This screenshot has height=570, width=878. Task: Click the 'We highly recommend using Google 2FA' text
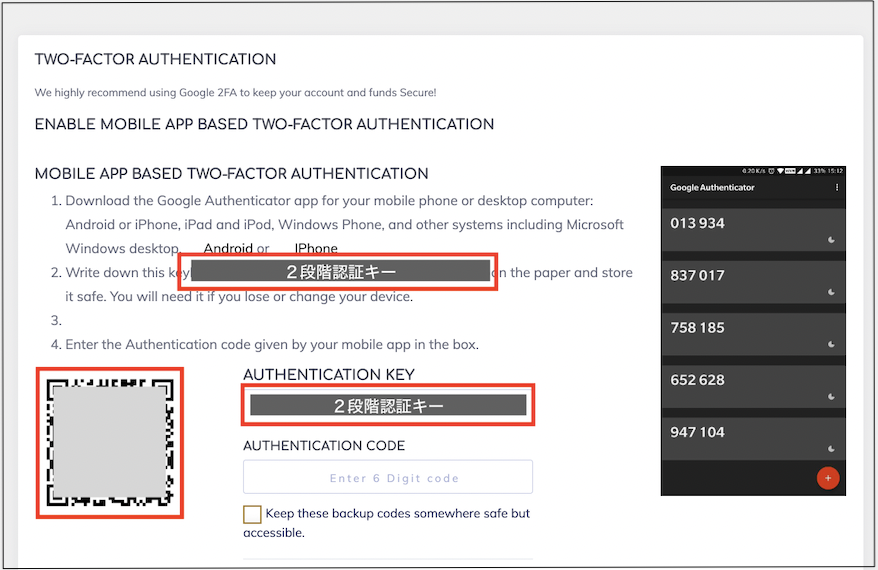[x=235, y=92]
